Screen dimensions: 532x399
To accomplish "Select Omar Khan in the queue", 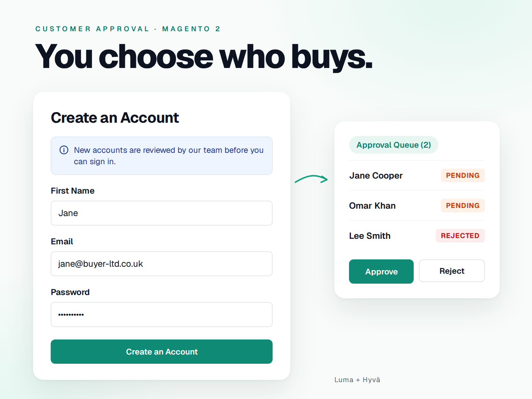I will click(417, 206).
